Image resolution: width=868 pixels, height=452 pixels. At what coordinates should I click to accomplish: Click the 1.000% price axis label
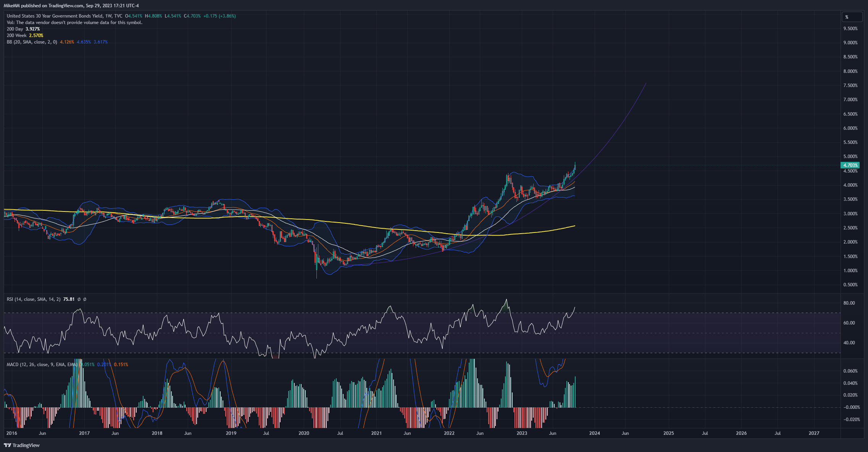tap(850, 271)
